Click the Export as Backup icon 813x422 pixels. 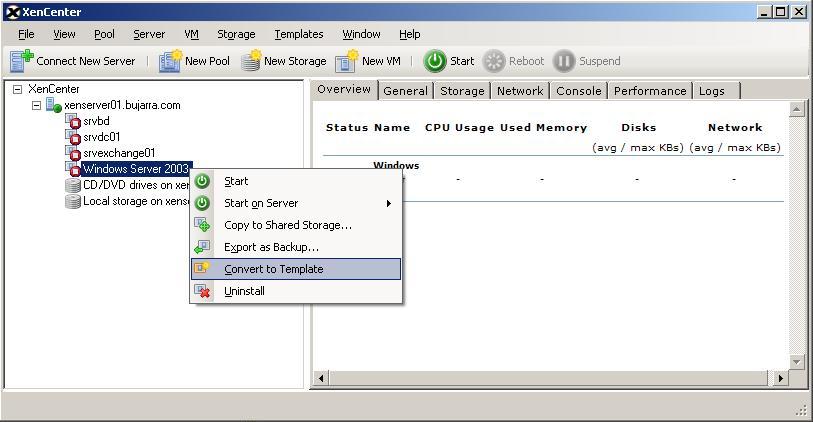click(x=202, y=247)
